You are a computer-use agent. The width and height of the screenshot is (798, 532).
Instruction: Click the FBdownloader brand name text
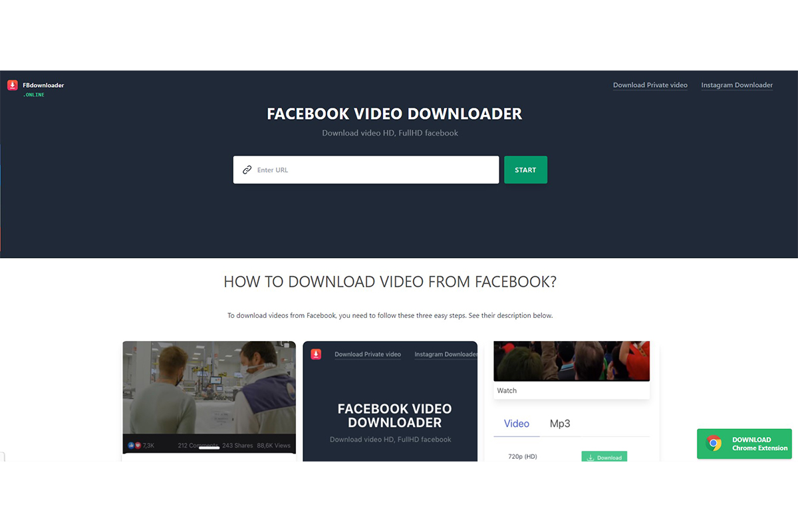click(43, 85)
